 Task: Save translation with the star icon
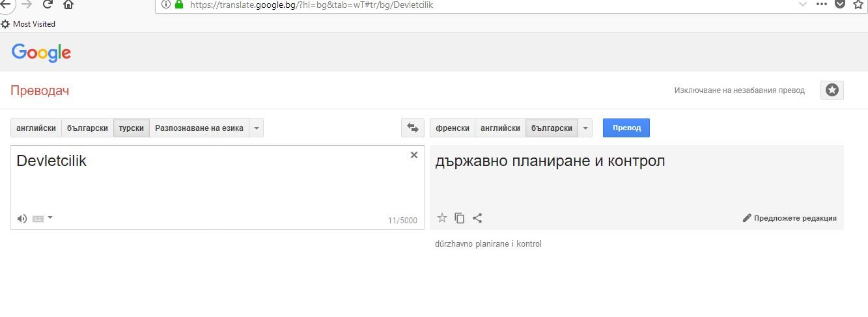(x=442, y=218)
